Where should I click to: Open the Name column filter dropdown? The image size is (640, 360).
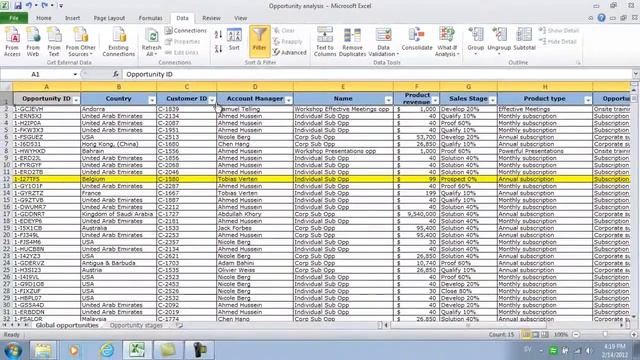click(388, 100)
